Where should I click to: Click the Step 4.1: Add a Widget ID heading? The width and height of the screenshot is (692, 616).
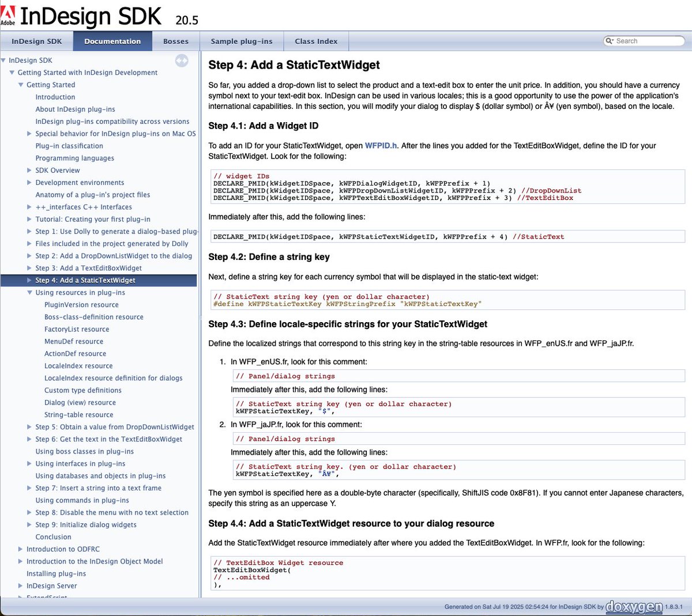[x=264, y=126]
